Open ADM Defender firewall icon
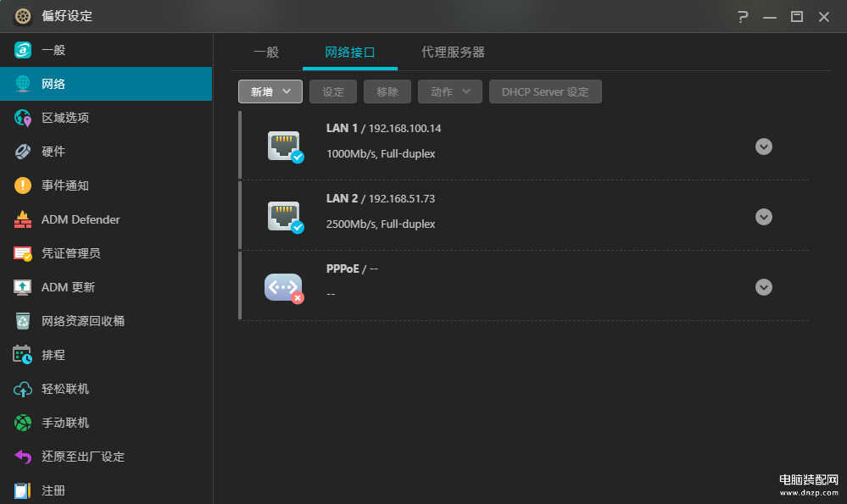 point(23,219)
